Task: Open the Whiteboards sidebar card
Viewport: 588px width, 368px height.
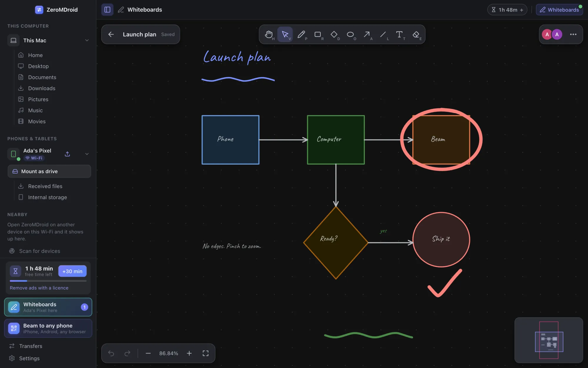Action: [x=48, y=307]
